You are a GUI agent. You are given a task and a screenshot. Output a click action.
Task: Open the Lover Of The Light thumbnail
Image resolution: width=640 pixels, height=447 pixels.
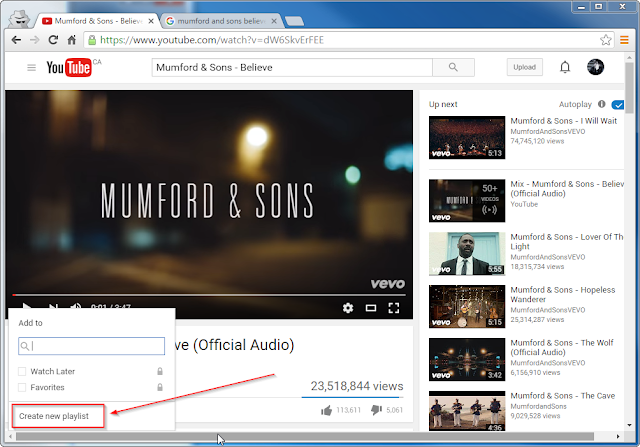(467, 254)
